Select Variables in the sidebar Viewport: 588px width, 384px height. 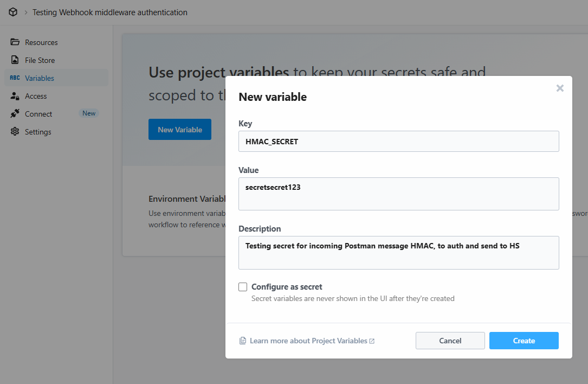[x=40, y=78]
